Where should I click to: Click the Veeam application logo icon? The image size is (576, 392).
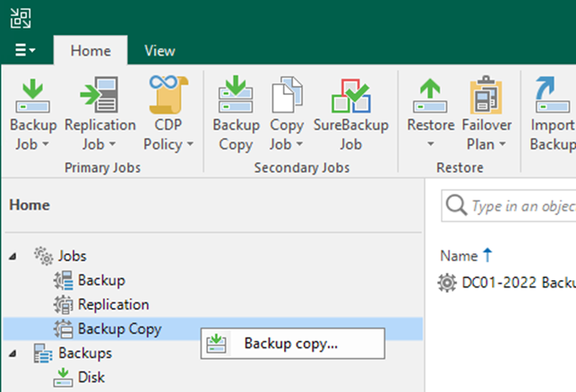pyautogui.click(x=21, y=19)
